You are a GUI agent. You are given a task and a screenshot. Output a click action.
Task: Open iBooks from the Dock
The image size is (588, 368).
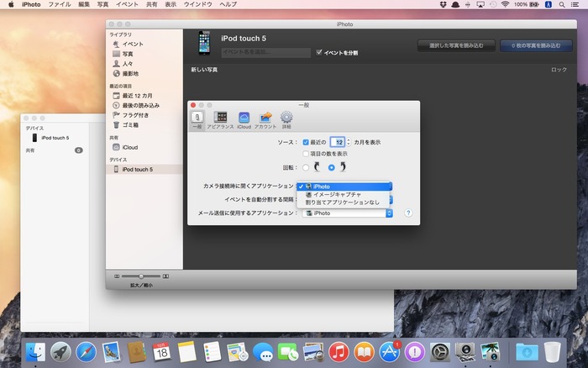coord(364,352)
